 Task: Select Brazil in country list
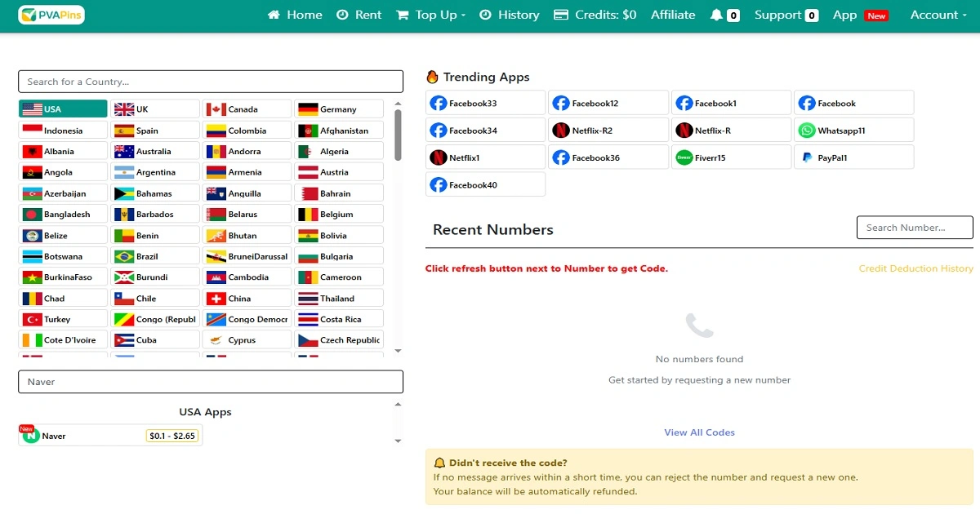click(x=155, y=256)
